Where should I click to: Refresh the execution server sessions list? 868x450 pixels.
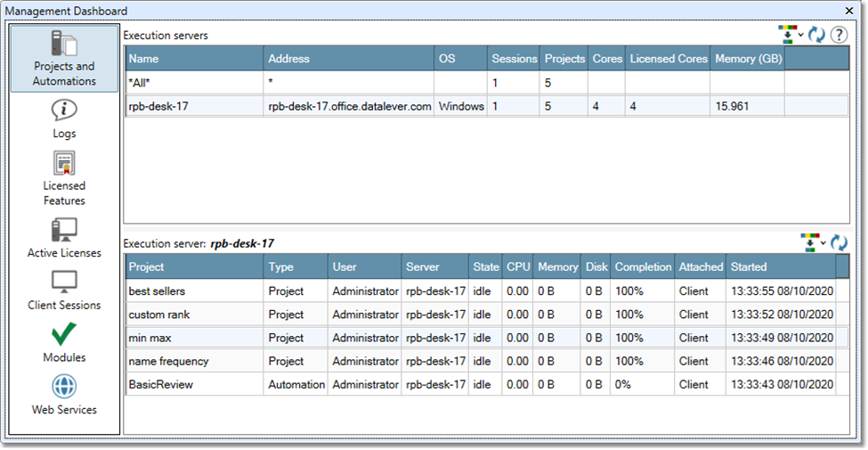click(x=839, y=242)
